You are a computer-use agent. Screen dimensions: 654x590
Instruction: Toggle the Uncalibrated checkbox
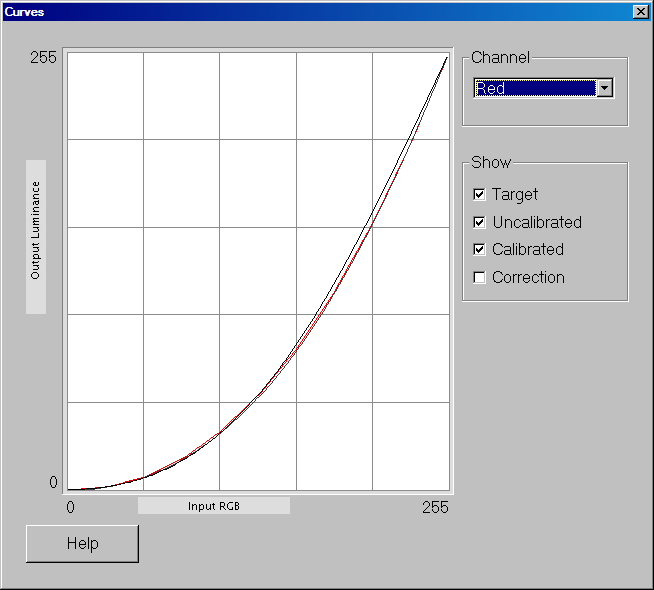(x=479, y=222)
